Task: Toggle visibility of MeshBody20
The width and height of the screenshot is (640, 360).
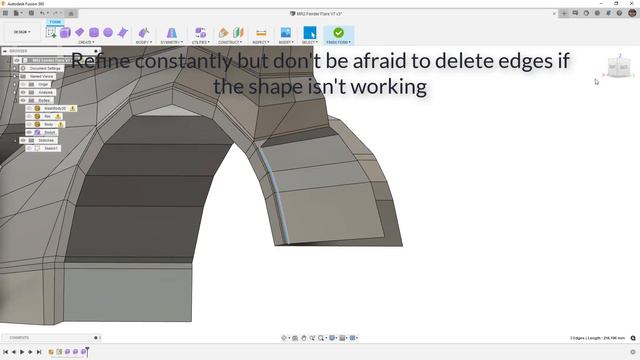Action: pos(29,108)
